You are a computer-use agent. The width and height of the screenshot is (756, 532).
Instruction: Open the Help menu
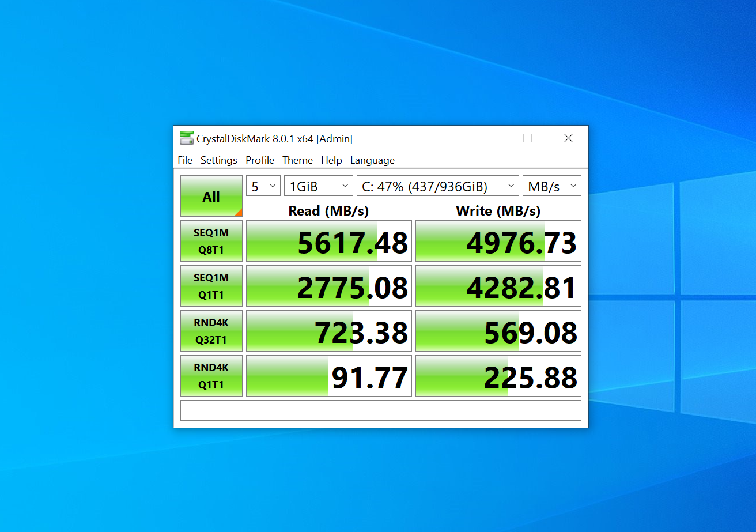point(331,160)
